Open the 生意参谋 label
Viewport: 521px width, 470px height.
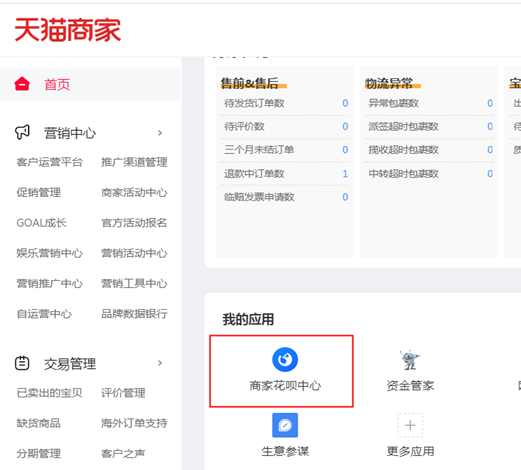pos(285,451)
